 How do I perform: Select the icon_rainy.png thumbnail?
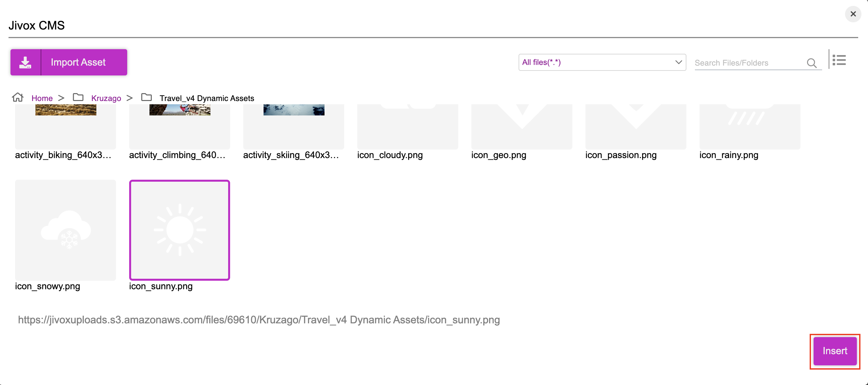tap(750, 127)
